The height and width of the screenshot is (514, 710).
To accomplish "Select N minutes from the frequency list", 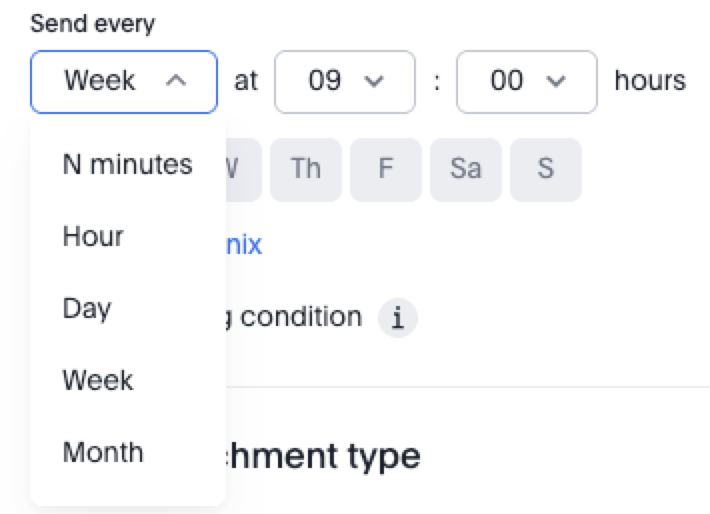I will pos(127,164).
